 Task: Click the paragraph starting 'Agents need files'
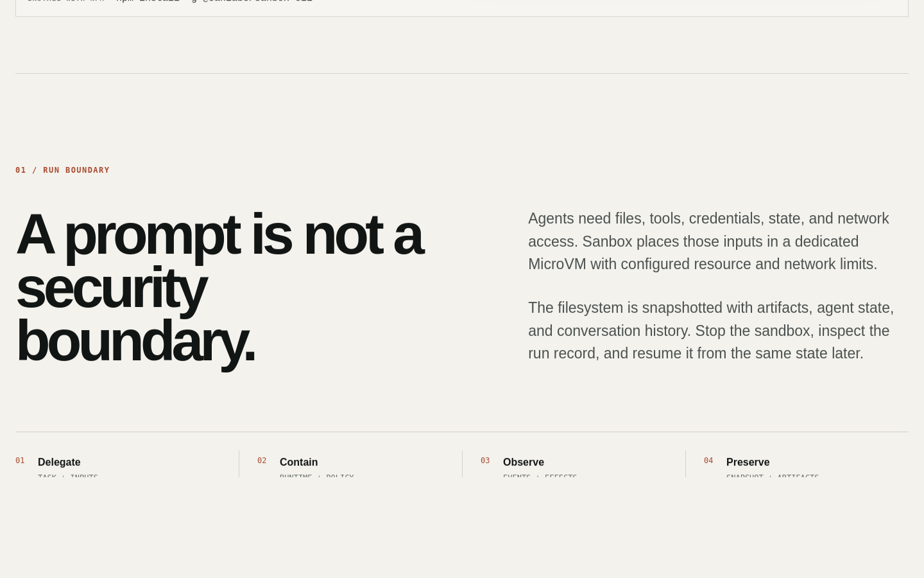(x=708, y=241)
